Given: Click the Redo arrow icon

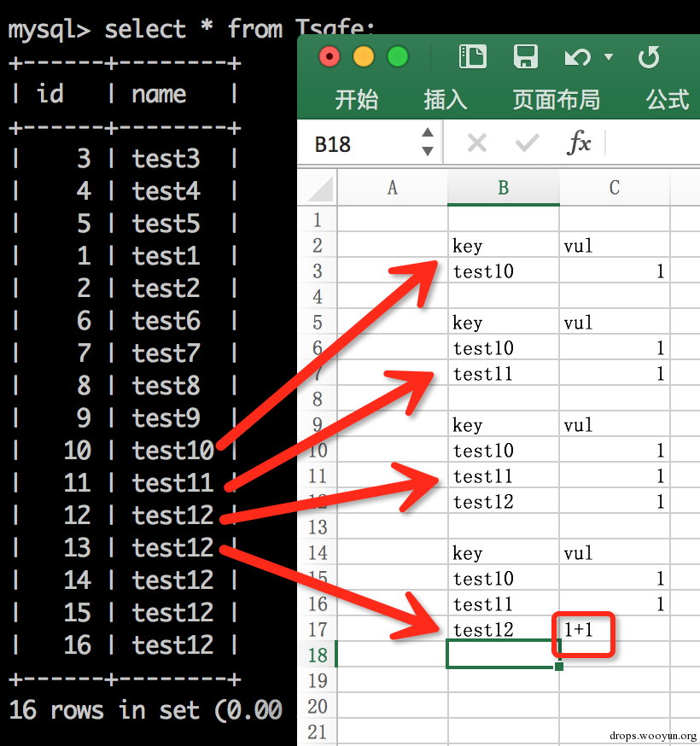Looking at the screenshot, I should click(x=649, y=57).
